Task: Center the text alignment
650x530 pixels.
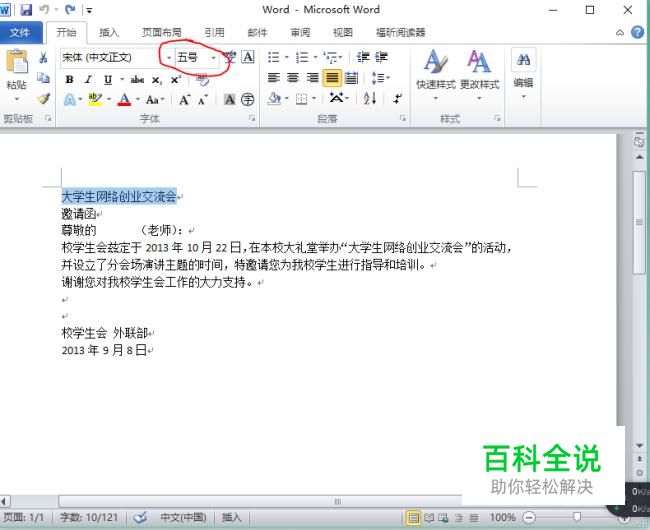Action: [293, 77]
